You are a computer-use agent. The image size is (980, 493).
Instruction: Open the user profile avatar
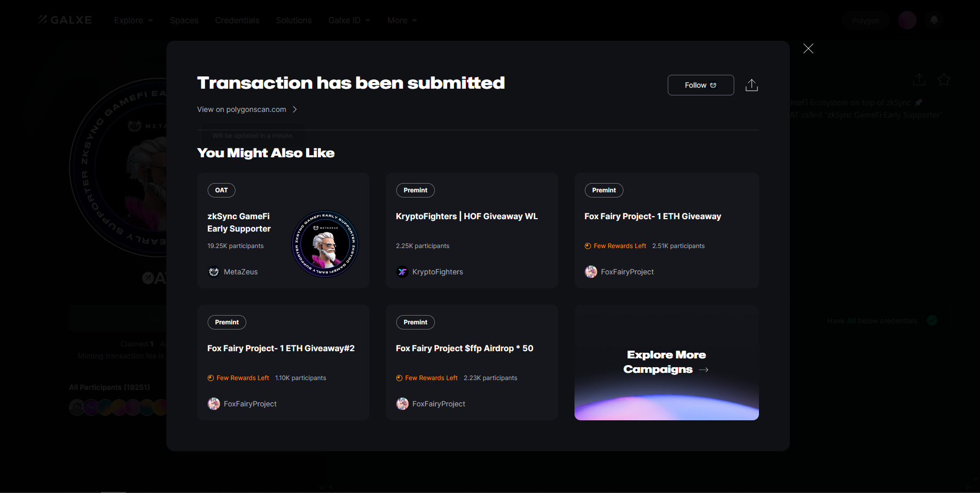click(907, 20)
